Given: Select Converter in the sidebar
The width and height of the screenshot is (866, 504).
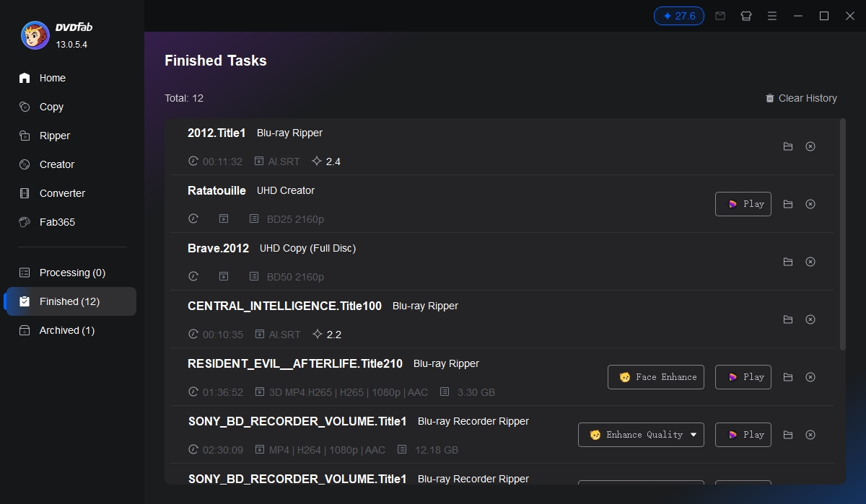Looking at the screenshot, I should (x=62, y=193).
